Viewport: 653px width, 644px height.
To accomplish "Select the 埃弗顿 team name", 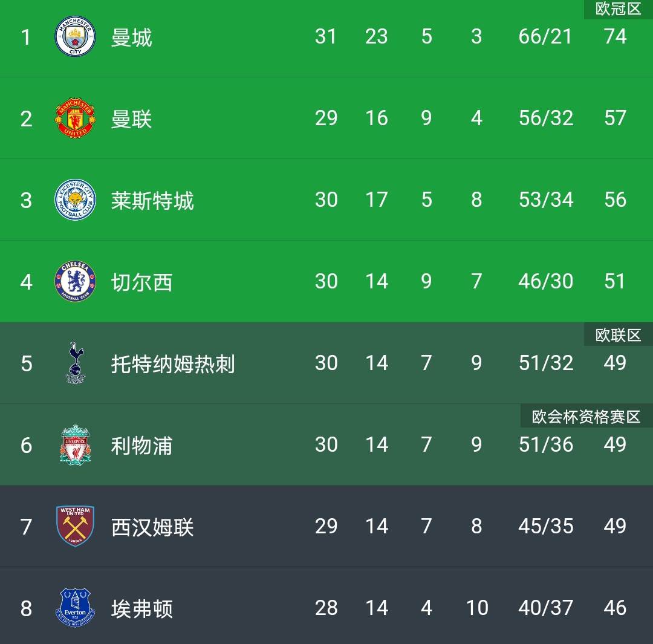I will tap(141, 609).
